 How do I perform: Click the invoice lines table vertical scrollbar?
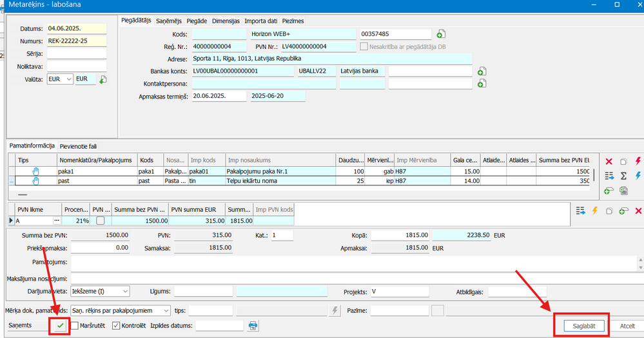click(x=594, y=174)
